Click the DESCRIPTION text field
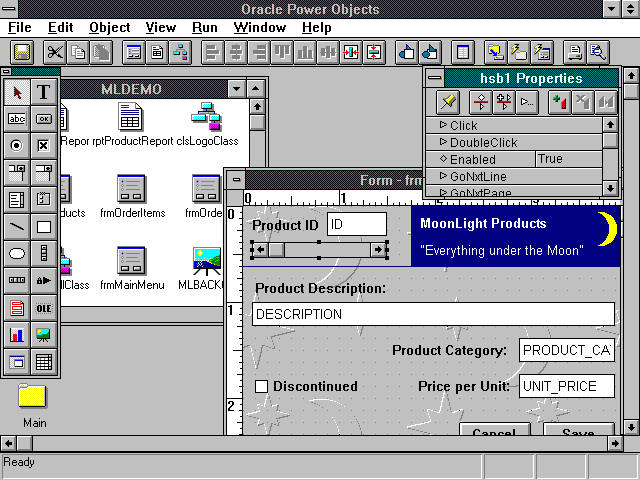 tap(432, 314)
